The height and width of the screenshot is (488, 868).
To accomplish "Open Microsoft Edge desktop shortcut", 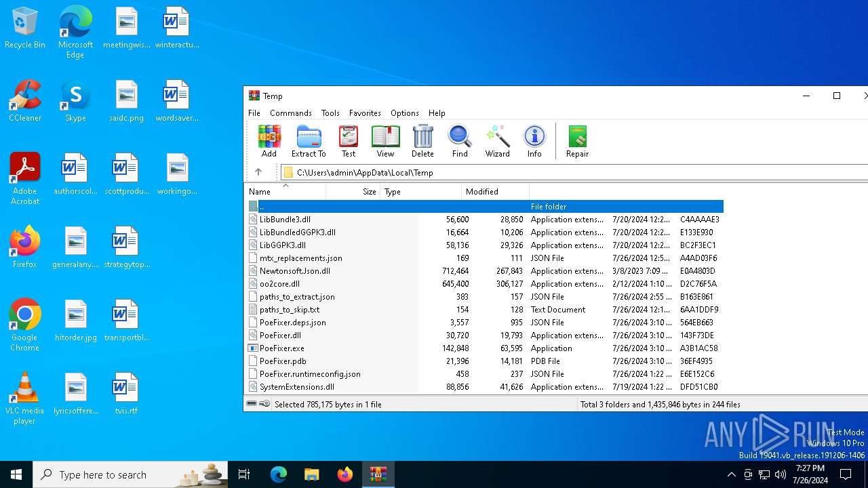I will point(75,32).
